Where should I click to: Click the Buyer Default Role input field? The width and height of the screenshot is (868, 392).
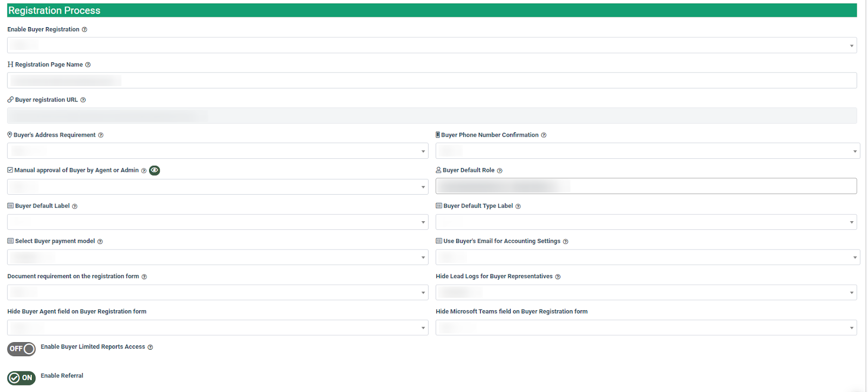(x=646, y=187)
